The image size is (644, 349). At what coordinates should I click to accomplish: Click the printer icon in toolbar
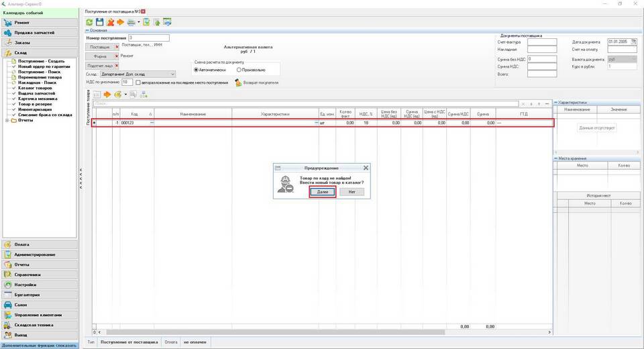tap(131, 22)
